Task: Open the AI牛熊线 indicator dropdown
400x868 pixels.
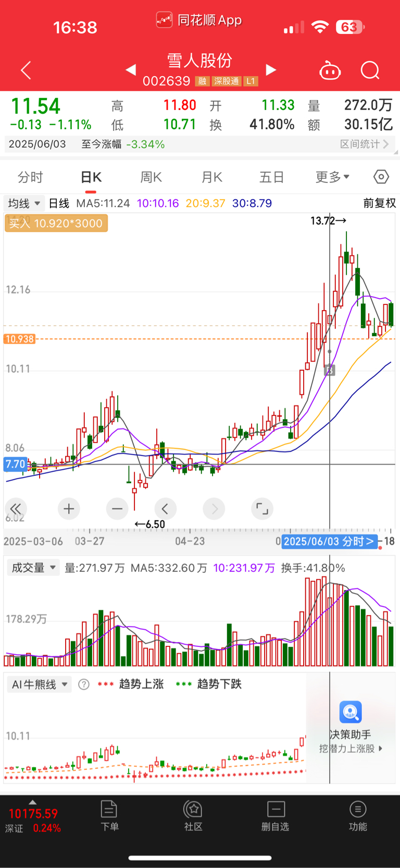Action: coord(40,684)
